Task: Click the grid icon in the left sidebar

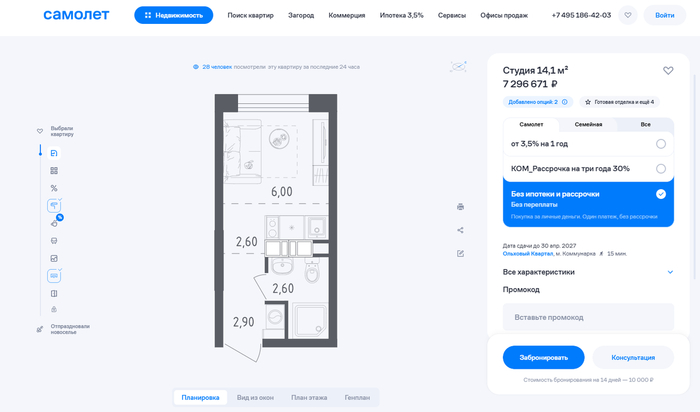Action: (54, 171)
